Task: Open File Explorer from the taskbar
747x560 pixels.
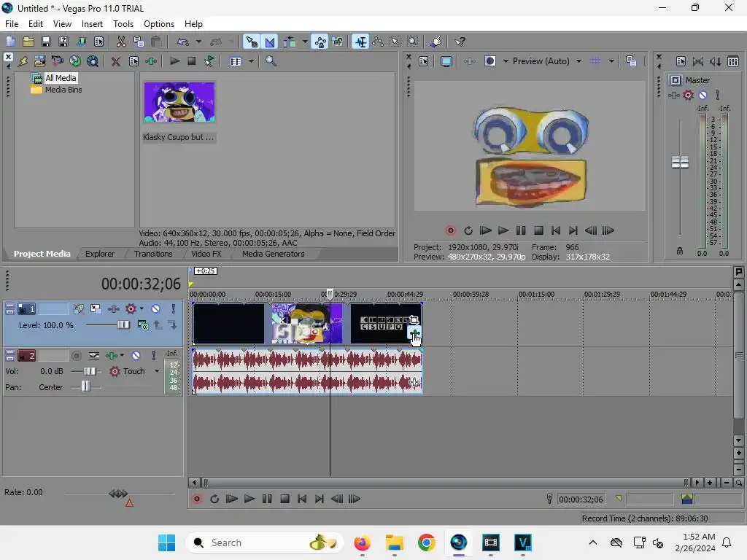Action: click(x=395, y=542)
